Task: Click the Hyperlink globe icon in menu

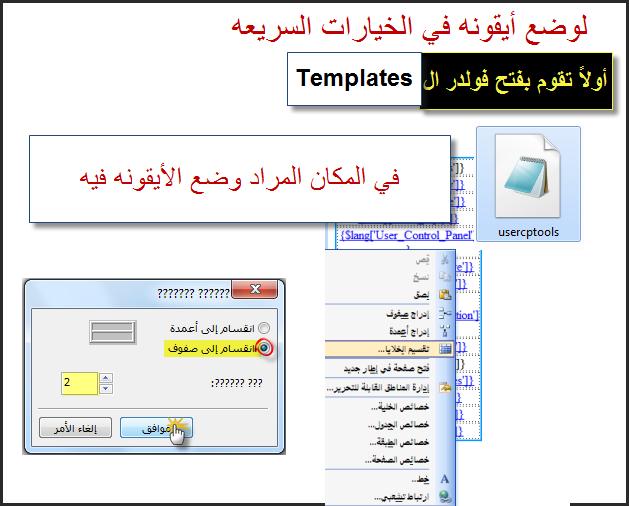Action: pos(445,496)
